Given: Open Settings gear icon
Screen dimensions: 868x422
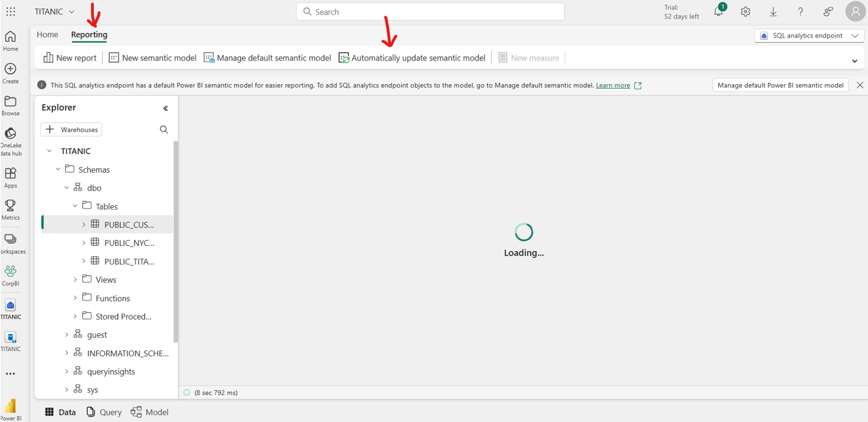Looking at the screenshot, I should [x=745, y=12].
